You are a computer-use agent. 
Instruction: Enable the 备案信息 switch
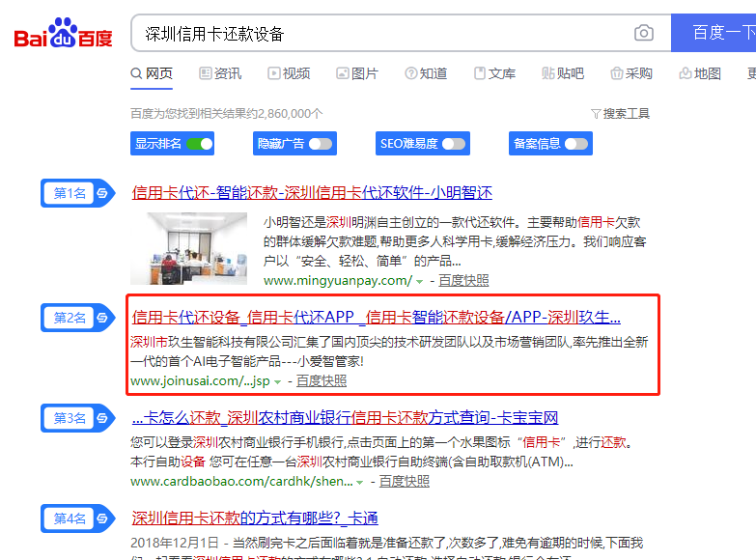tap(576, 144)
